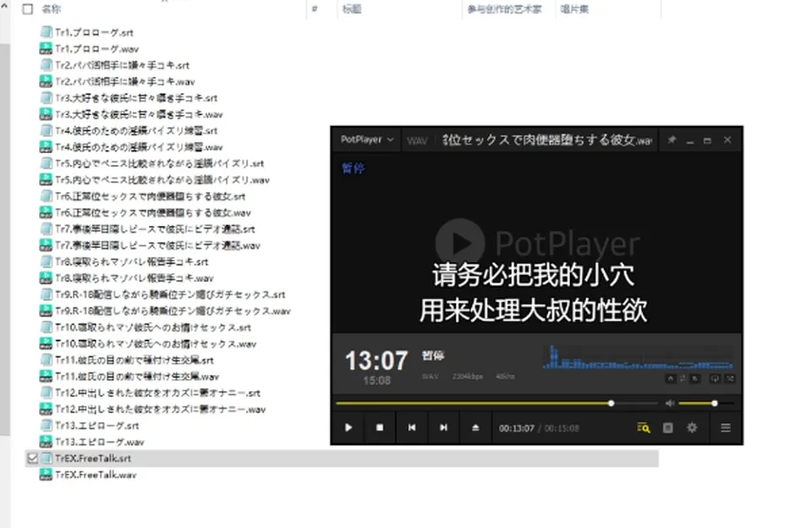Click the eject/open file icon

pyautogui.click(x=475, y=427)
